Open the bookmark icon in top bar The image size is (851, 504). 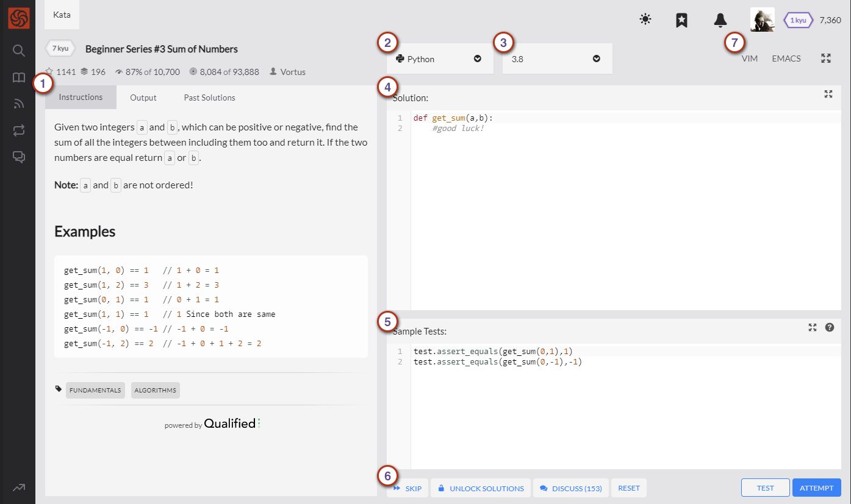click(x=682, y=20)
